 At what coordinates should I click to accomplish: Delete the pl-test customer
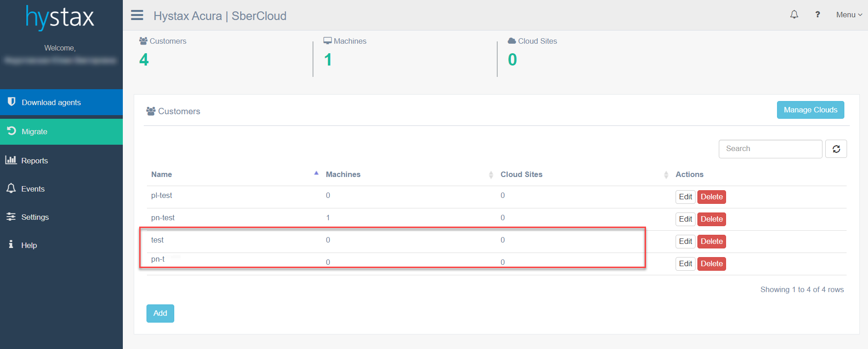(x=712, y=197)
